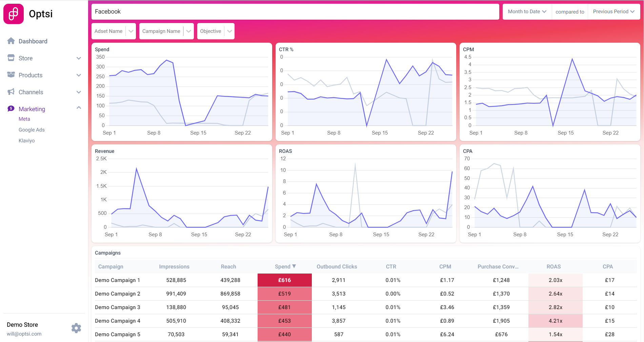
Task: Click the compared to label
Action: click(x=570, y=12)
